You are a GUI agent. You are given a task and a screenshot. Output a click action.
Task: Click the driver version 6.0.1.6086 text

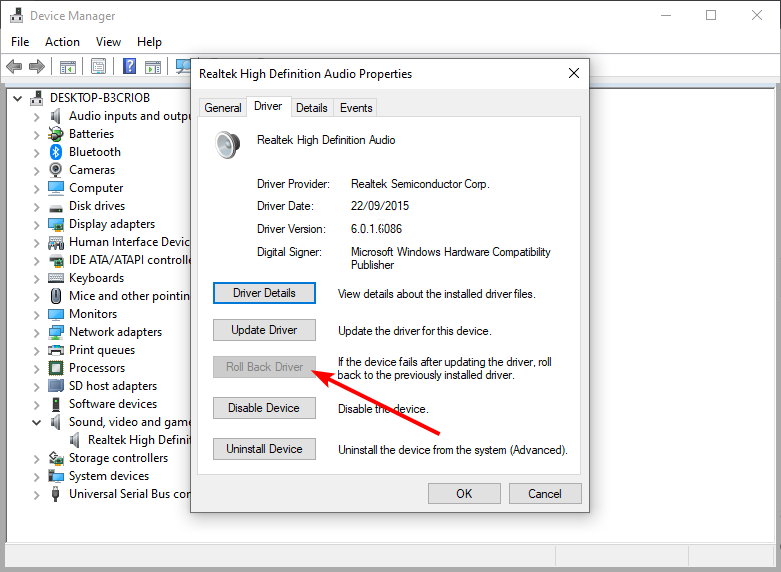376,229
